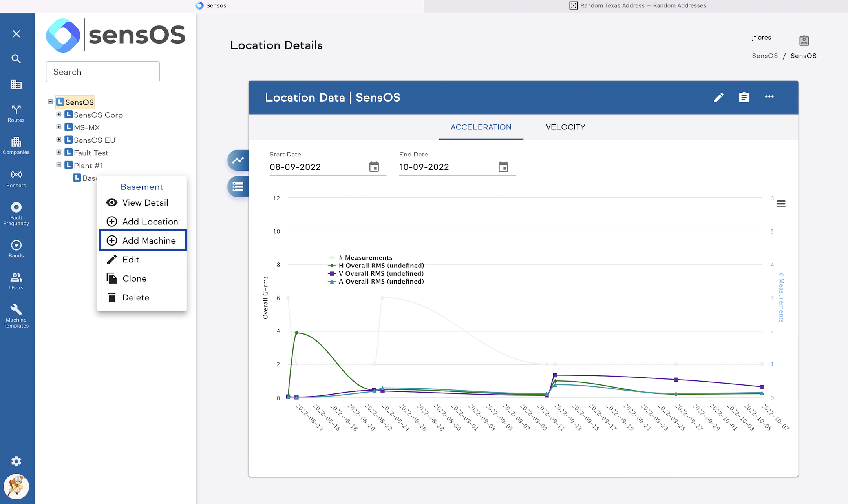Toggle the # Measurements legend series

tap(360, 258)
